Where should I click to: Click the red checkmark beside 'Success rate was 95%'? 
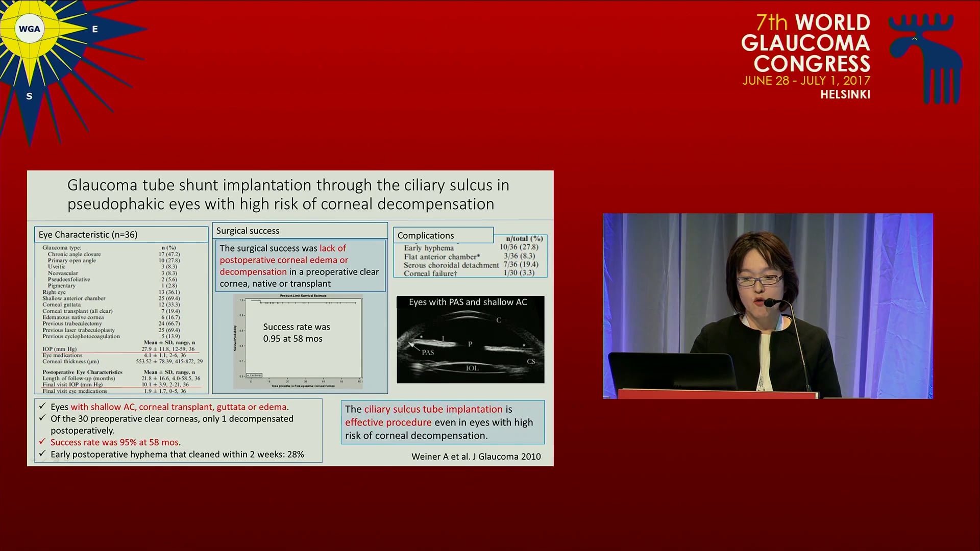click(x=42, y=442)
